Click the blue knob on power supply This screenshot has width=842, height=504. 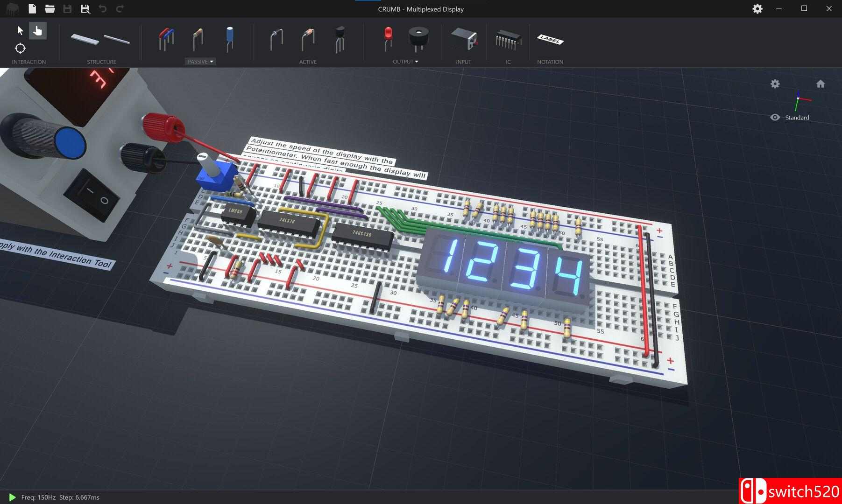[x=70, y=143]
